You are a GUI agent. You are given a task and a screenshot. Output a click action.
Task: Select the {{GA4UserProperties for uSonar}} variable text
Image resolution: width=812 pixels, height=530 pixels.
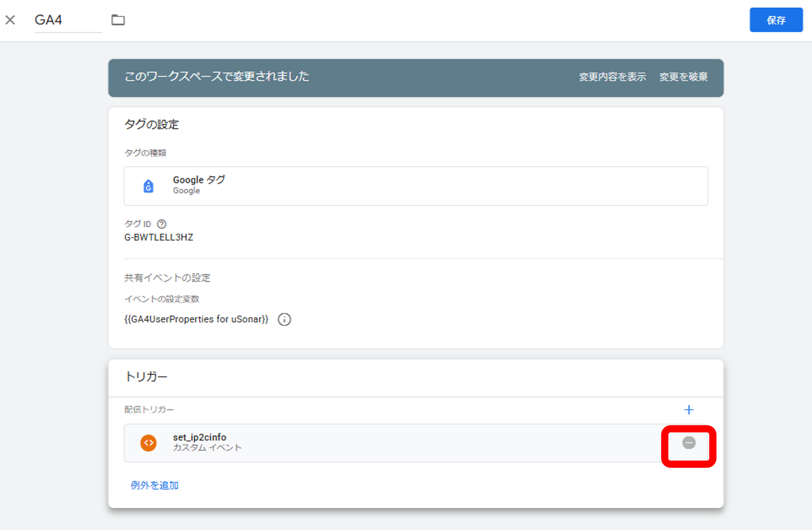point(196,319)
